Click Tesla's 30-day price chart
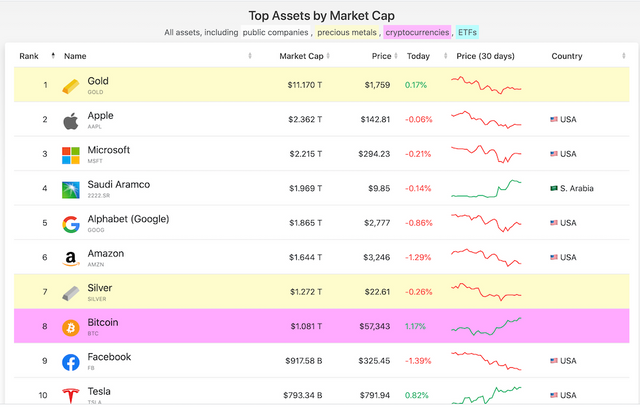 [x=486, y=395]
